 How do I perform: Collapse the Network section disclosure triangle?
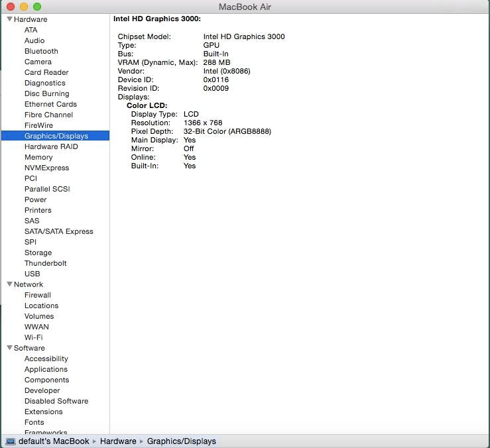(9, 284)
